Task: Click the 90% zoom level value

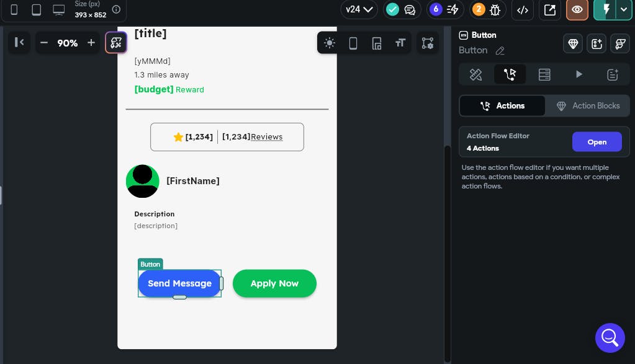Action: pos(67,43)
